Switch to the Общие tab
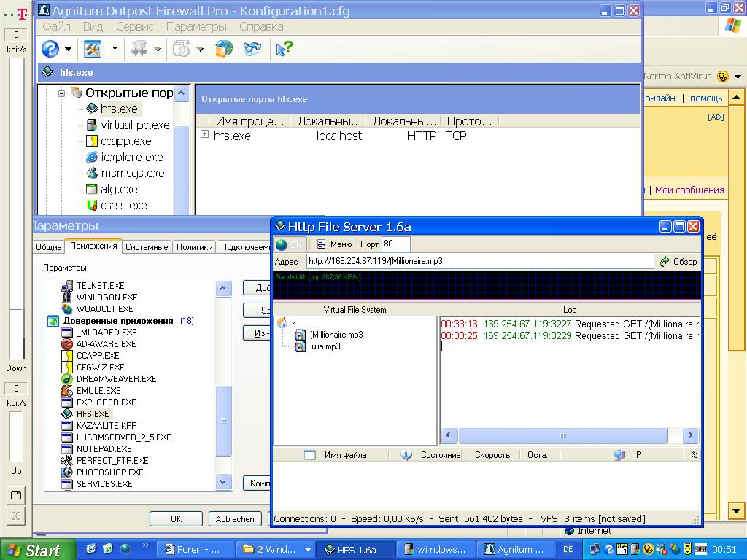This screenshot has width=747, height=560. tap(49, 246)
